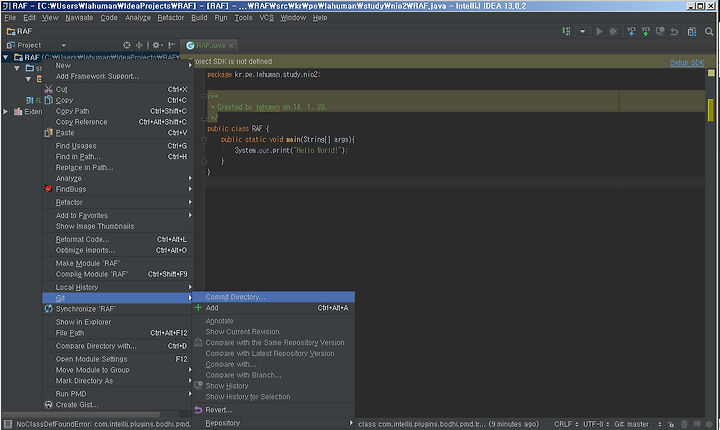
Task: Toggle the read-only lock icon in status bar
Action: 671,424
